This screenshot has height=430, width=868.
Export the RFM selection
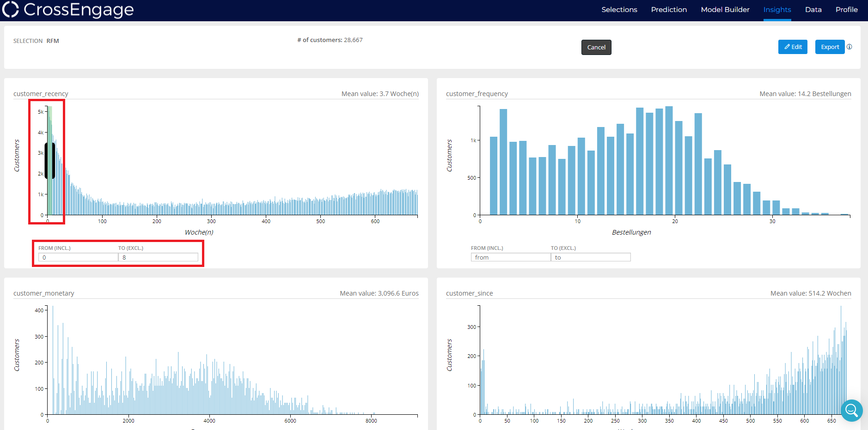830,47
